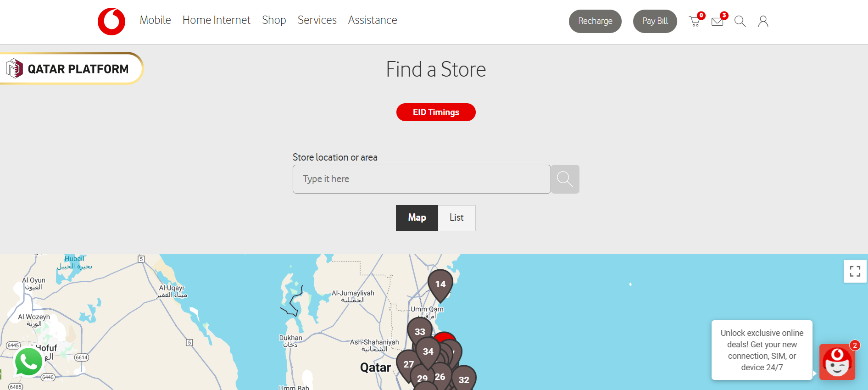
Task: Focus the store location input field
Action: pyautogui.click(x=422, y=179)
